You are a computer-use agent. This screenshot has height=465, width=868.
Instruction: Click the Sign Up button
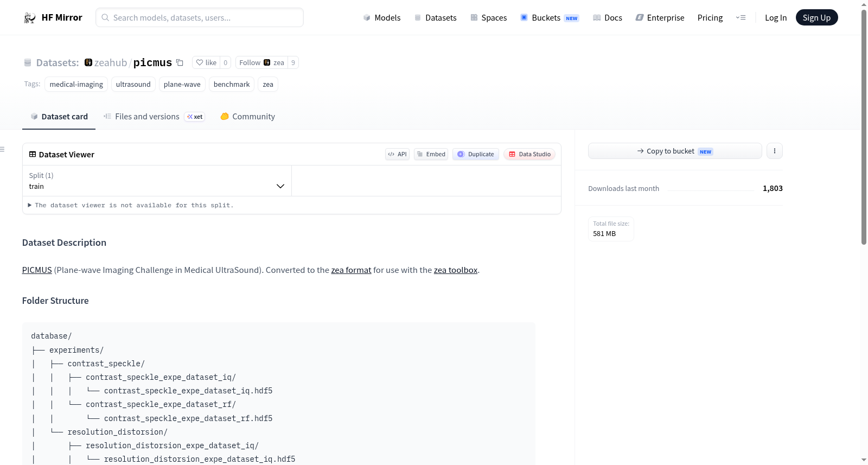(x=816, y=18)
